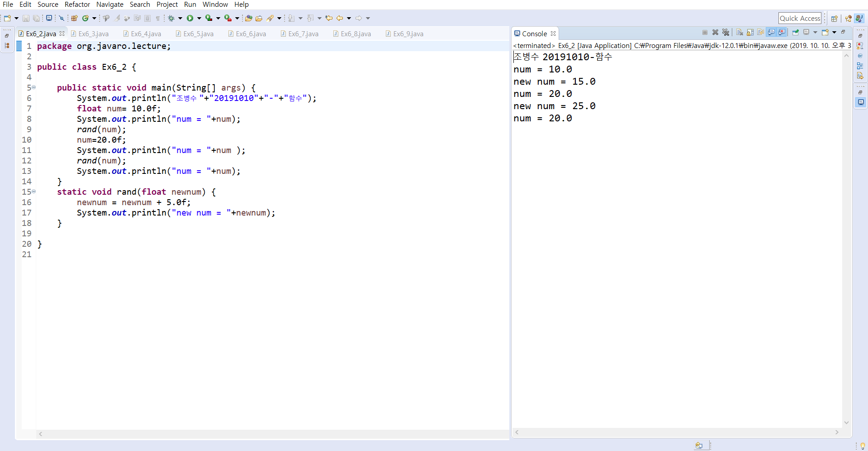Viewport: 868px width, 451px height.
Task: Open the Javadoc @ view icon
Action: tap(860, 56)
